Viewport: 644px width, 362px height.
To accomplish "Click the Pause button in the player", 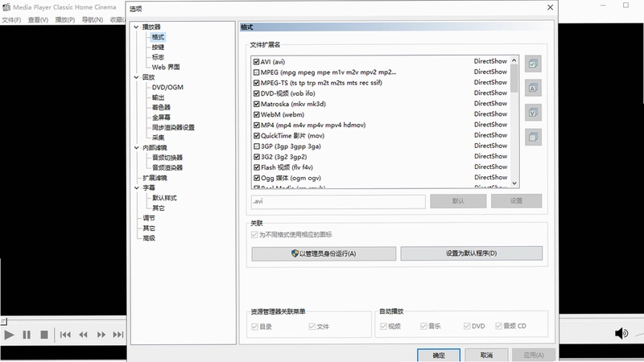I will [27, 335].
